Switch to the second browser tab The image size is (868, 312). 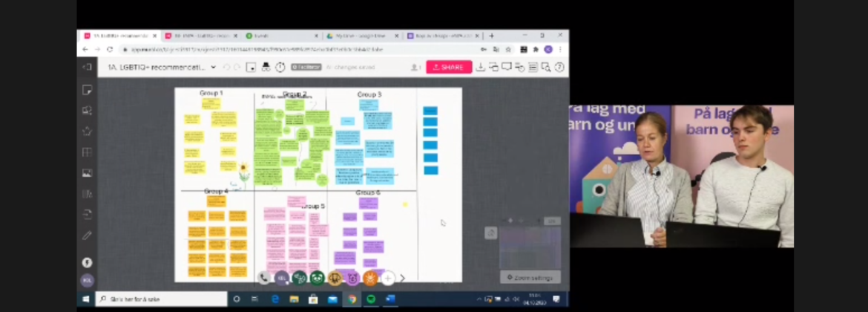(x=200, y=36)
